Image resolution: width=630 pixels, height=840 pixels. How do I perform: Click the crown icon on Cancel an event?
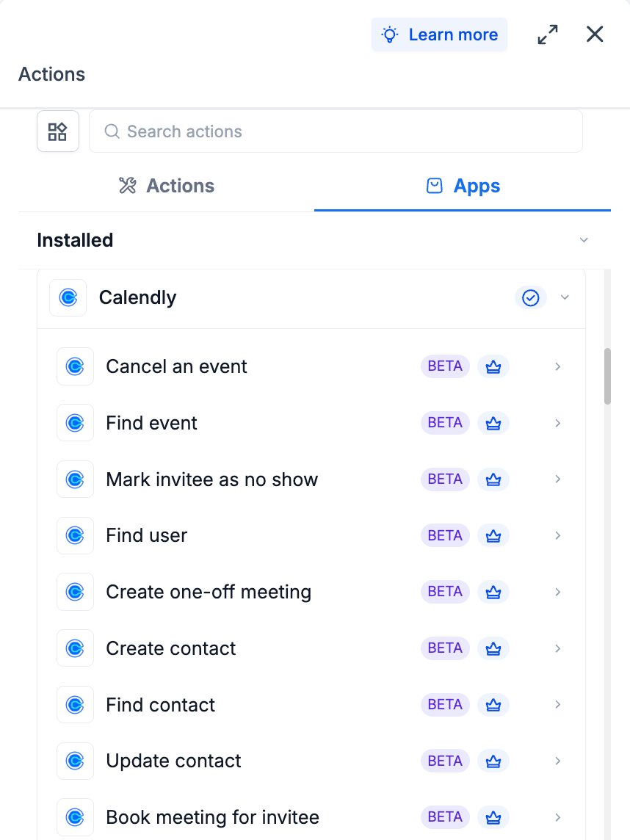pos(493,367)
